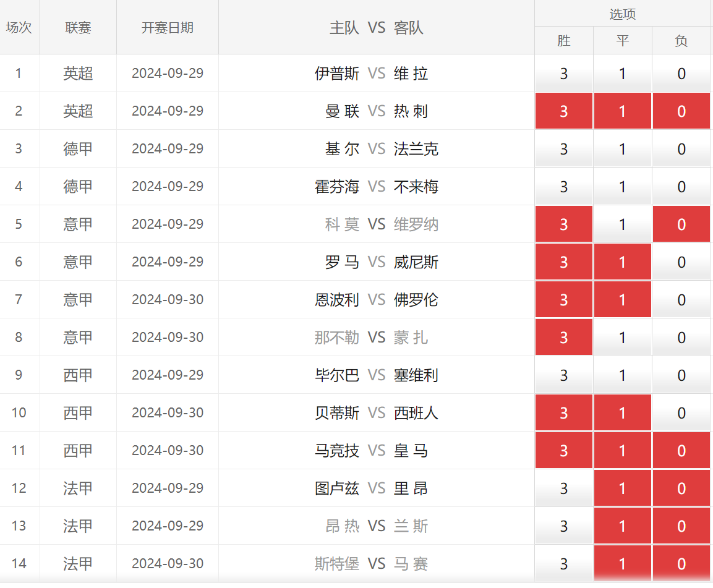Deselect draw (1) for 马竞技 VS 皇马
The width and height of the screenshot is (713, 588).
click(x=623, y=451)
